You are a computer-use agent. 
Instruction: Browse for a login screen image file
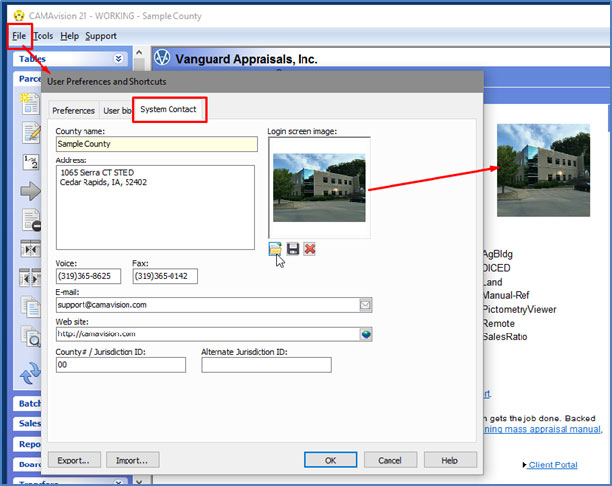pyautogui.click(x=275, y=249)
